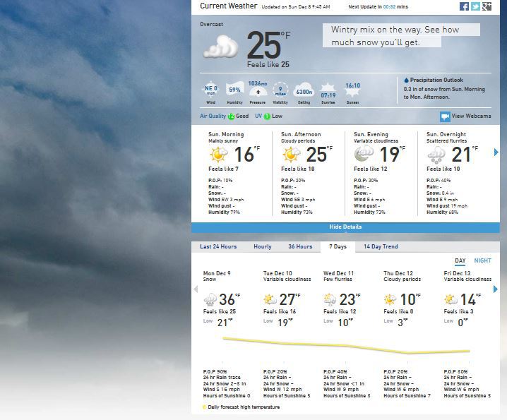Click the View Webcams camera icon

tap(445, 116)
